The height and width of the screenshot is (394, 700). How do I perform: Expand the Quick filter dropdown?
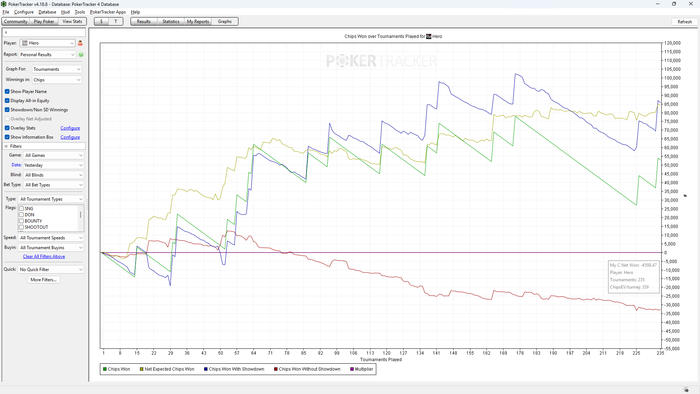[51, 270]
